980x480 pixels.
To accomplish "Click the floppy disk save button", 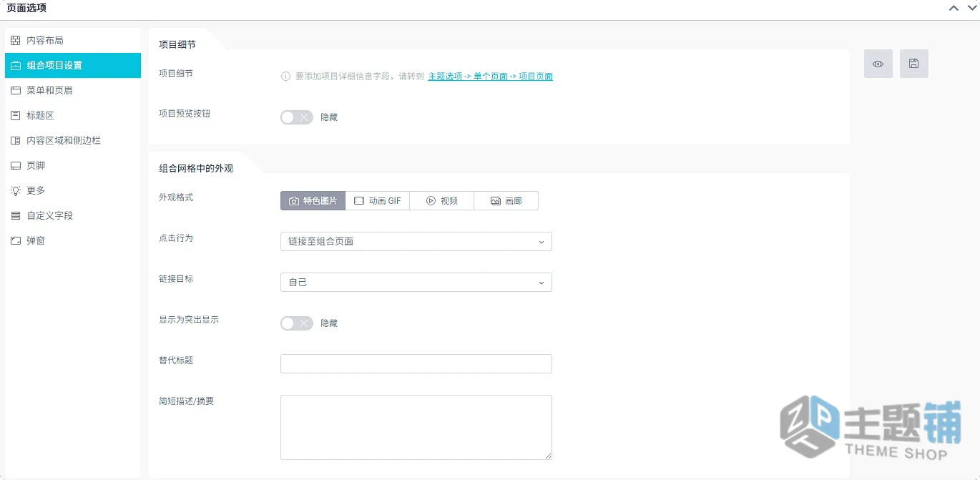I will click(913, 64).
